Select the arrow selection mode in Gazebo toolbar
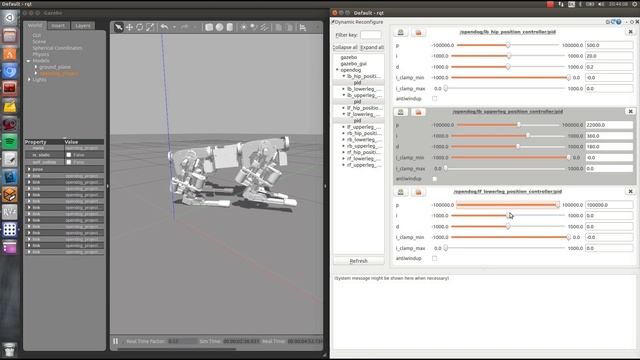This screenshot has width=640, height=360. [118, 27]
